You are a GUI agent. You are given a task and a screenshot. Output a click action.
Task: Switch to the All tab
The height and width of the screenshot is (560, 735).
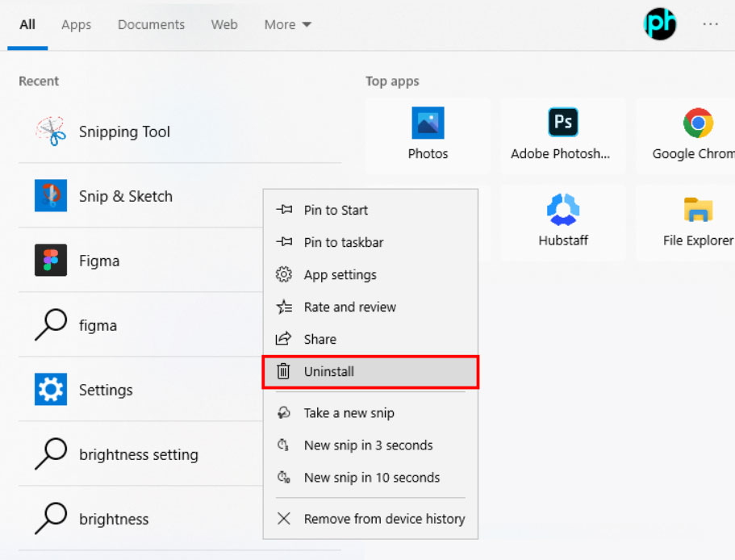click(x=27, y=24)
